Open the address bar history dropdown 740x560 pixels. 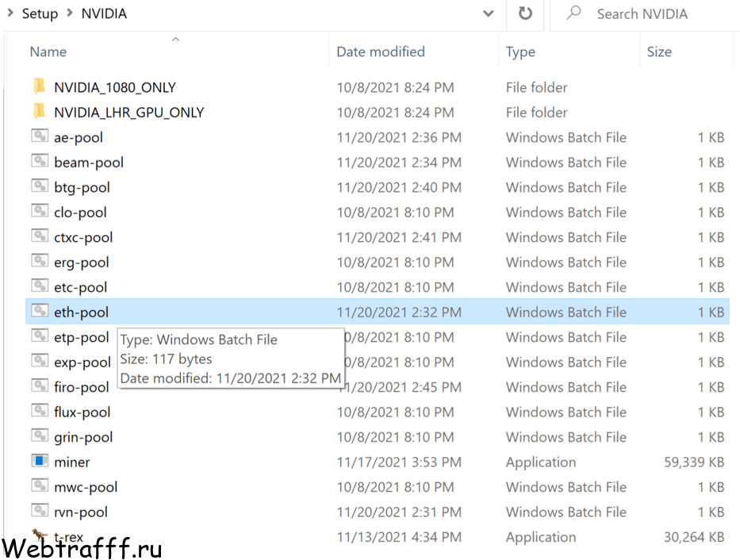[x=489, y=13]
